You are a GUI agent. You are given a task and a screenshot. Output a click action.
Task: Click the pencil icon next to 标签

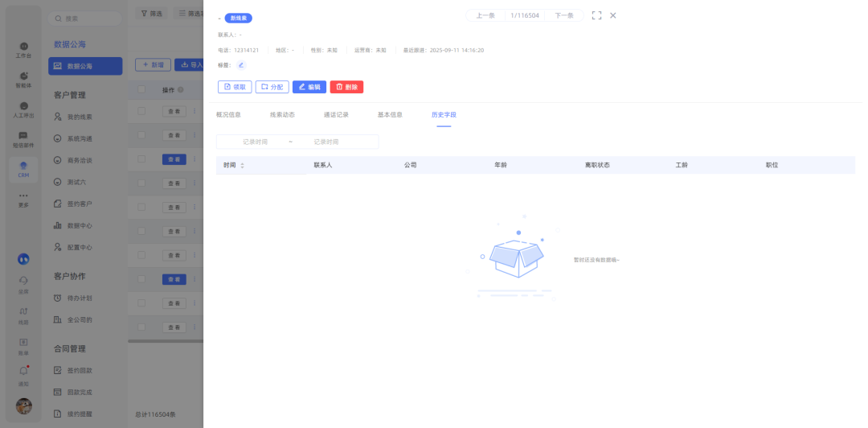[x=241, y=65]
